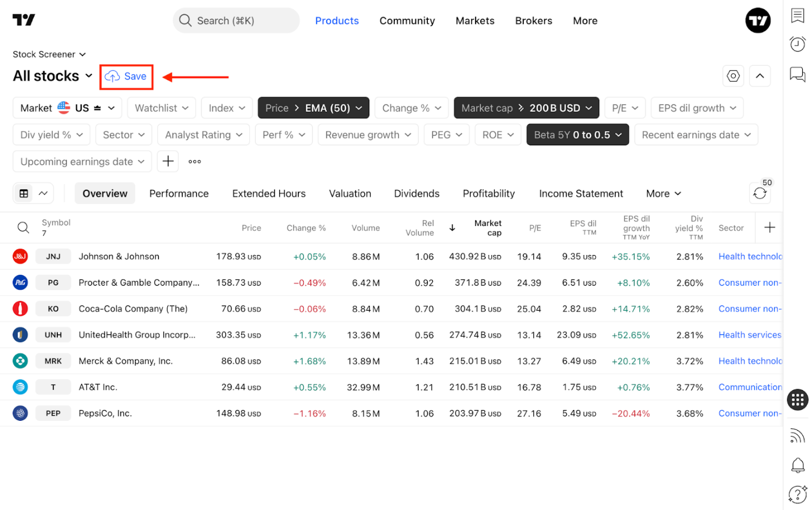Click the symbol search magnifier icon
This screenshot has width=812, height=510.
23,228
